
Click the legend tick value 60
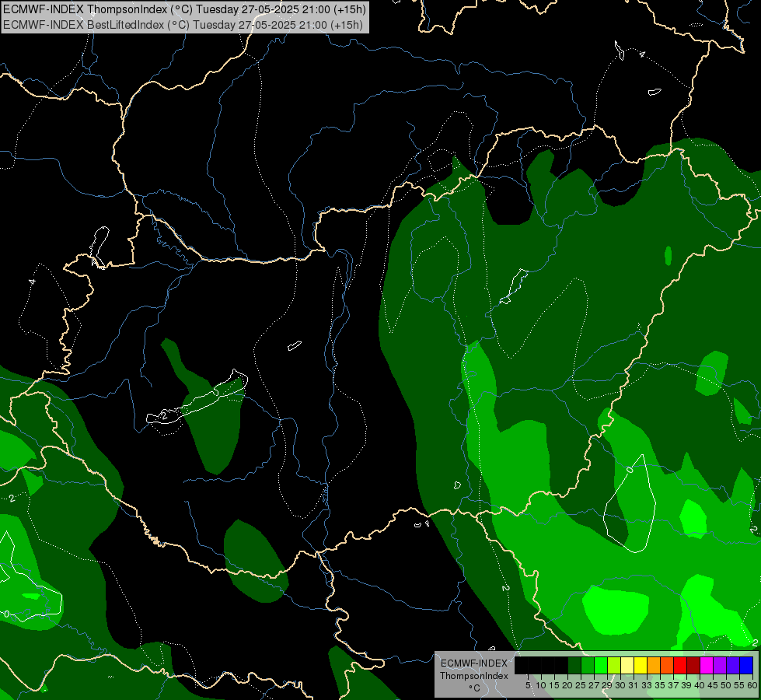coord(752,685)
